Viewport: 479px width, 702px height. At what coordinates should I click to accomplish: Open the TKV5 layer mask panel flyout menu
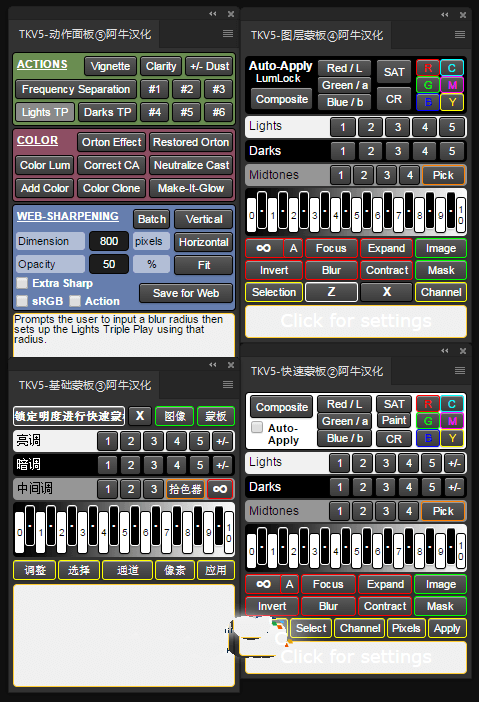[x=460, y=34]
